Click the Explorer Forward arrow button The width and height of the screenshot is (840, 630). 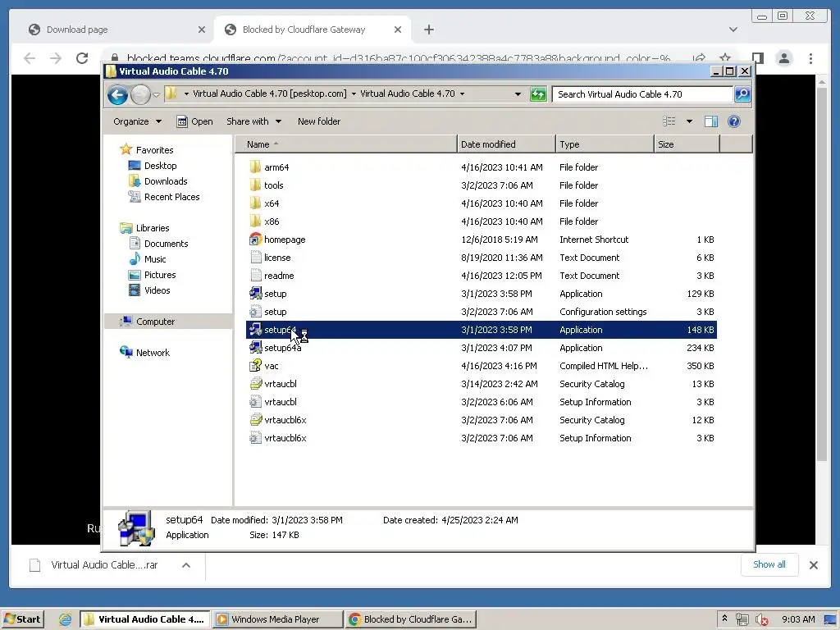click(140, 95)
